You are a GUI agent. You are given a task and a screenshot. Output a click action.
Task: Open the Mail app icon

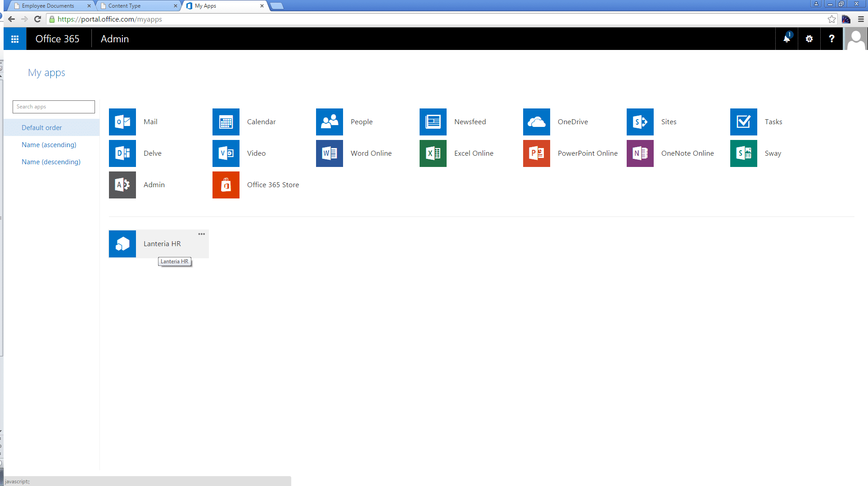(x=122, y=122)
